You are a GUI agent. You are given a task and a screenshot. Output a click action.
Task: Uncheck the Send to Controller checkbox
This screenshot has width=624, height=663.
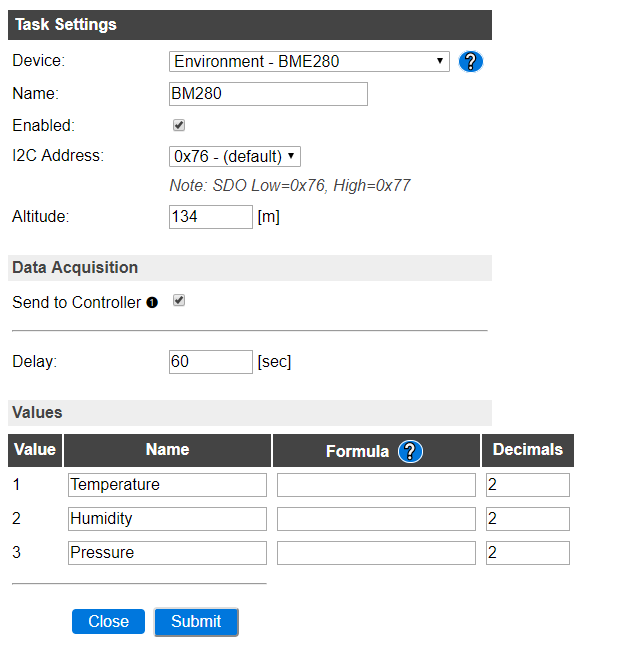tap(179, 301)
